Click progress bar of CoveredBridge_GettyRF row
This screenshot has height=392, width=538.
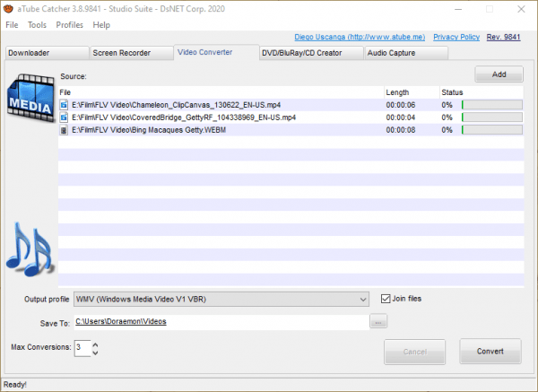(x=492, y=118)
